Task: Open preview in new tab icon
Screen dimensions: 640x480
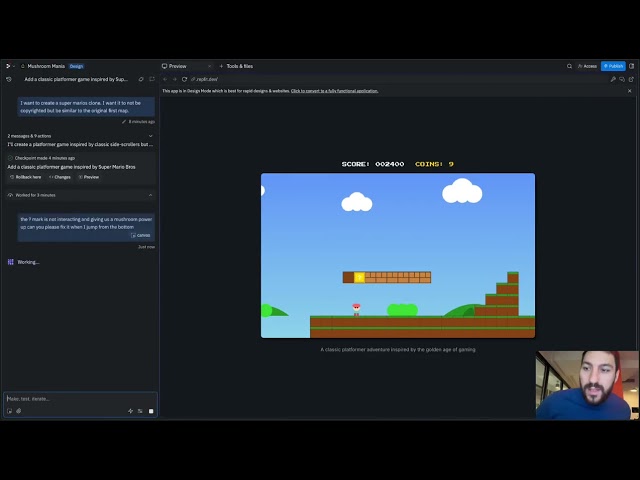Action: coord(631,79)
